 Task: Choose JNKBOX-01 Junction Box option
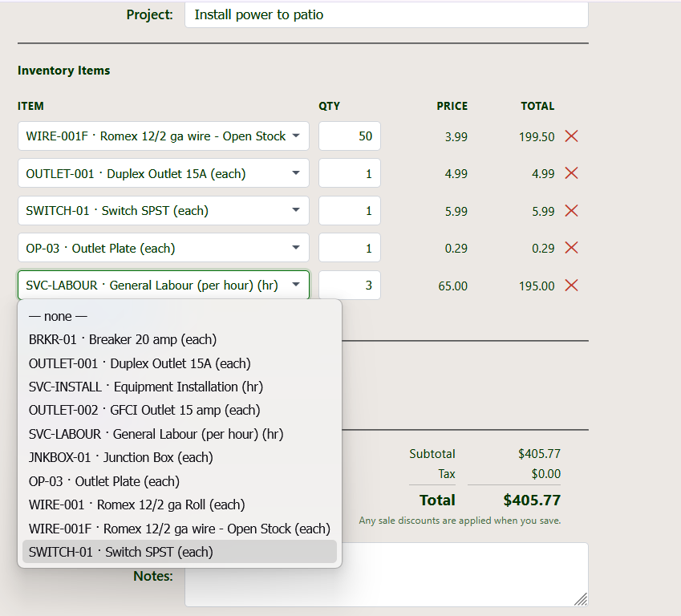(180, 458)
